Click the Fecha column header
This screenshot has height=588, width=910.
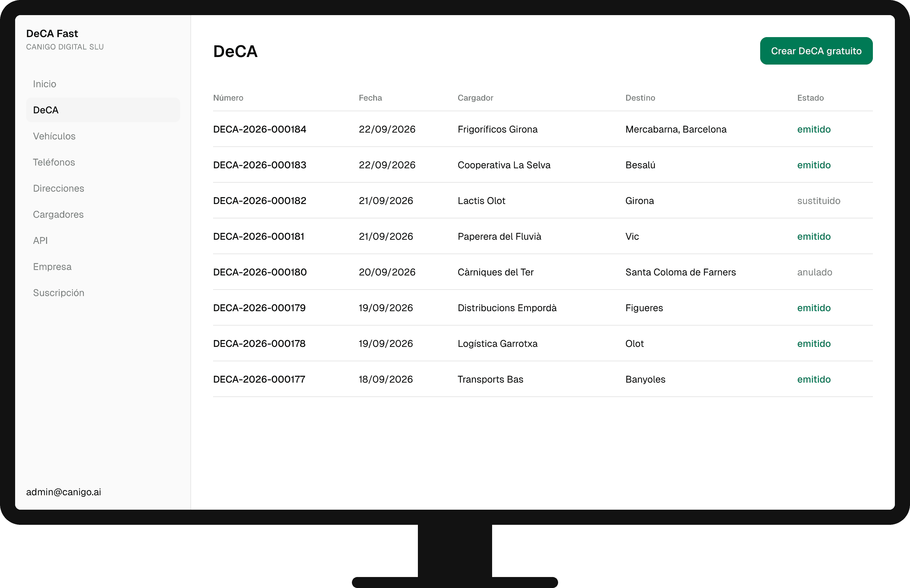click(370, 98)
